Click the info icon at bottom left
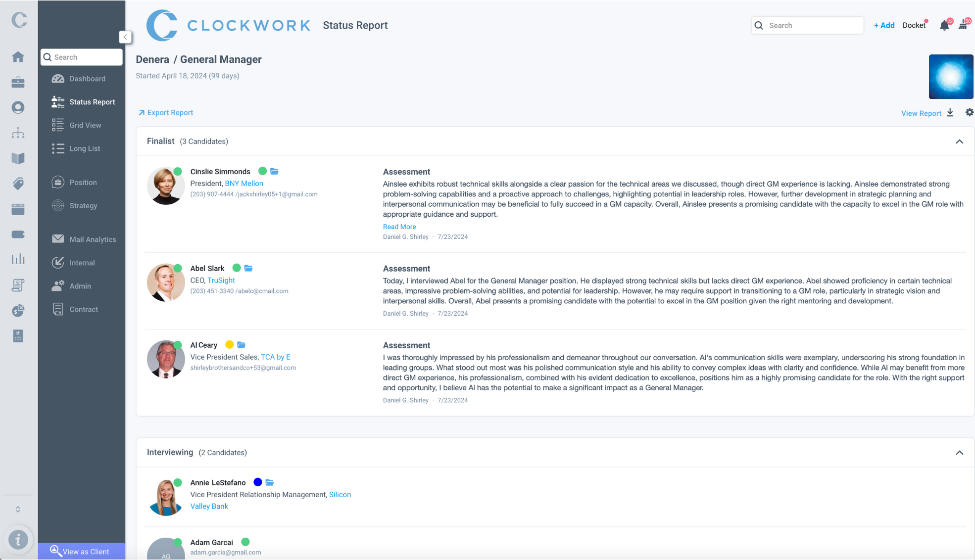The image size is (975, 560). 18,539
